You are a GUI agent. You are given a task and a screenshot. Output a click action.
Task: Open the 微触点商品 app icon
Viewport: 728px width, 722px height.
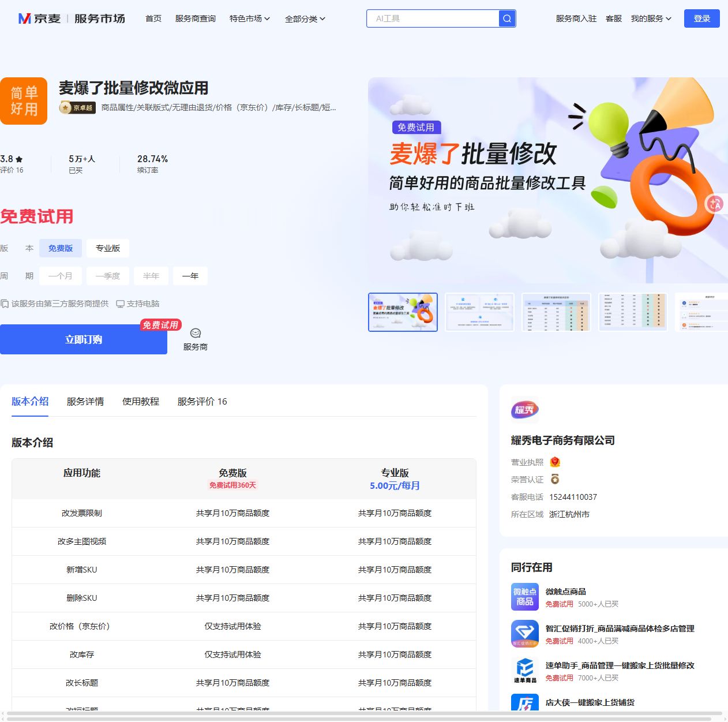click(x=525, y=597)
